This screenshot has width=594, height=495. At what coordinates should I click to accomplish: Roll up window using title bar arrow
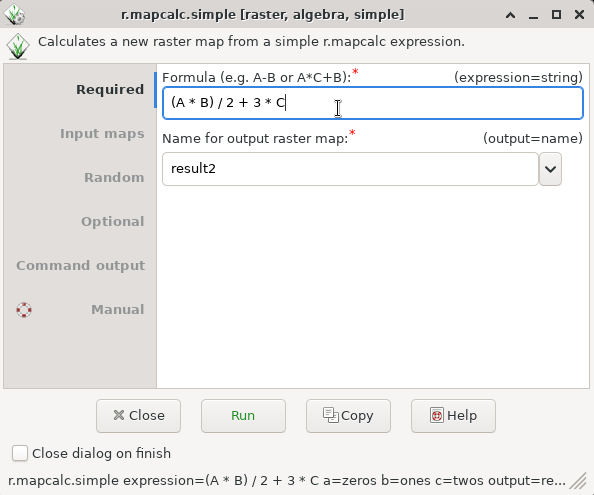coord(510,15)
